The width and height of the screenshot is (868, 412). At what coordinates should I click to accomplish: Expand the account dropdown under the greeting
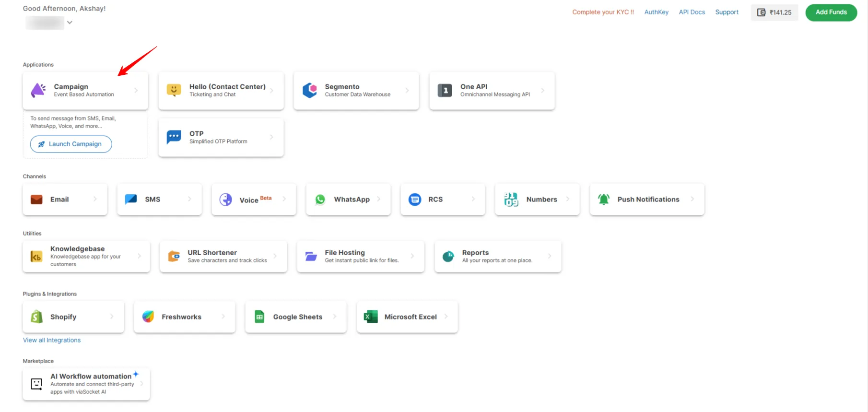click(70, 23)
